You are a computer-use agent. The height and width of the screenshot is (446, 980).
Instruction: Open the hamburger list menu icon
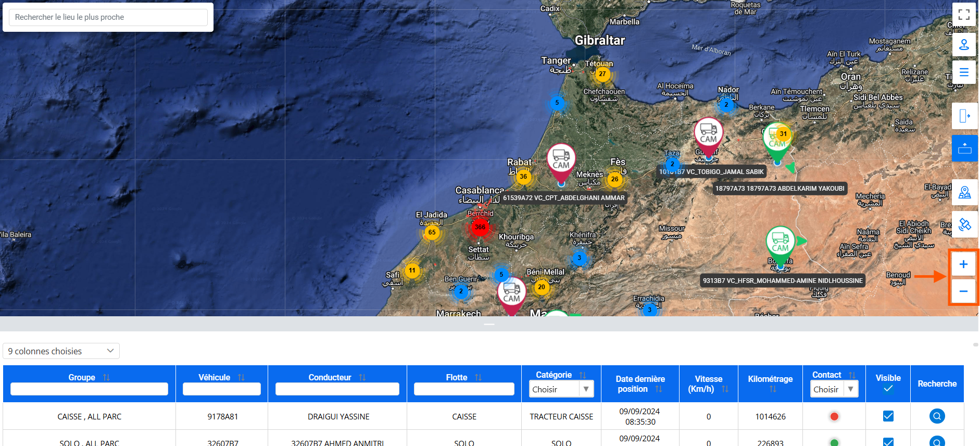coord(964,72)
